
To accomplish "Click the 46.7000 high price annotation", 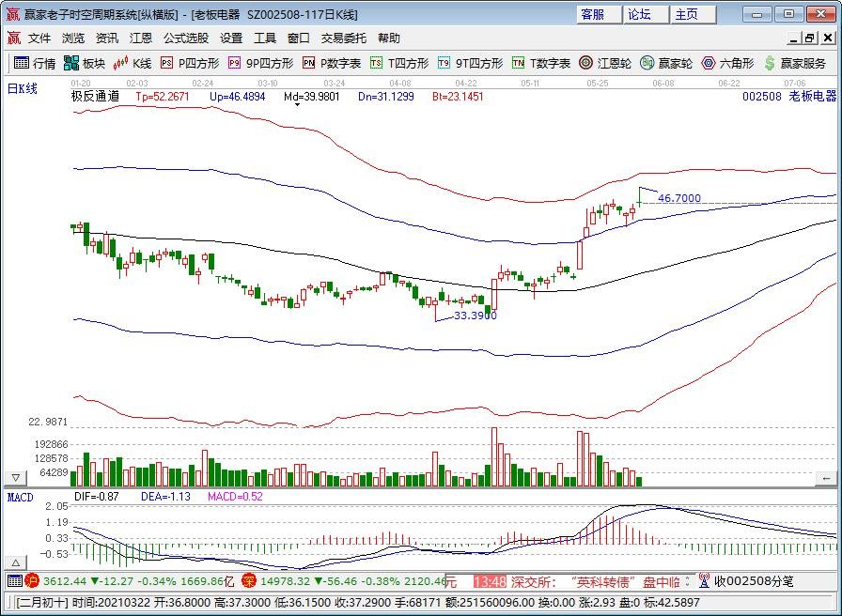I will pyautogui.click(x=679, y=198).
